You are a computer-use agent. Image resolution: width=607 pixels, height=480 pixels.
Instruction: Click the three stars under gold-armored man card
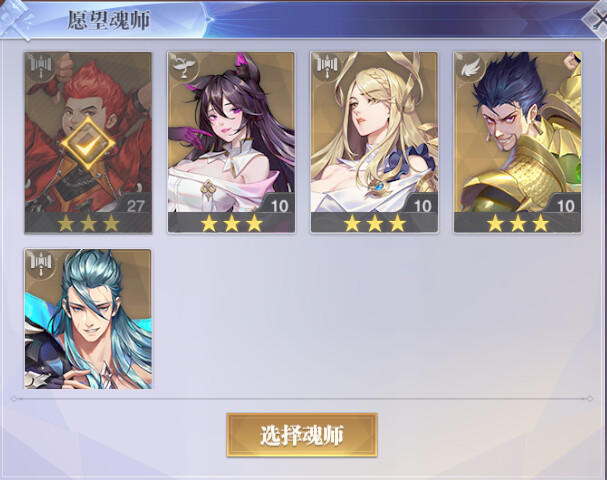pos(518,223)
